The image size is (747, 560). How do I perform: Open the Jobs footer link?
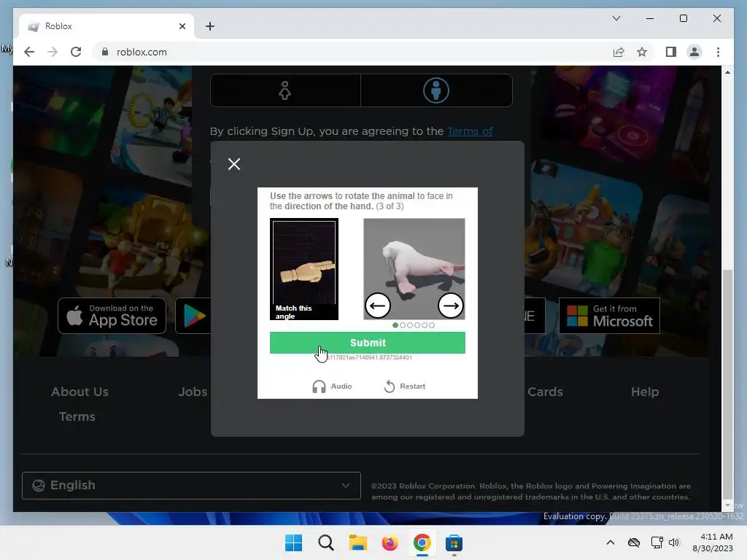193,392
